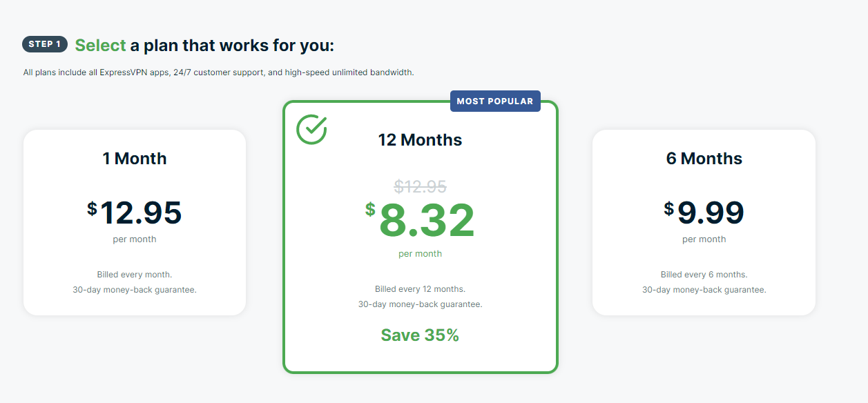Click the Save 35% label
The image size is (868, 403).
tap(420, 335)
